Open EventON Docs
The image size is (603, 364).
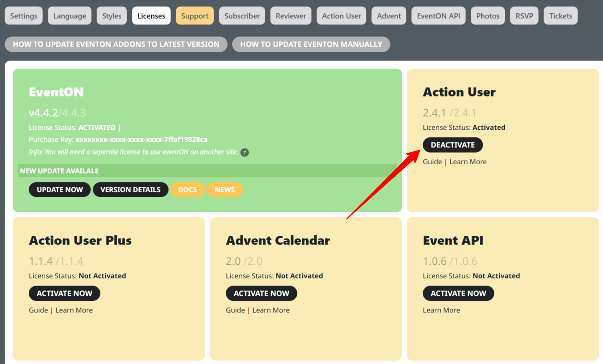click(x=187, y=190)
